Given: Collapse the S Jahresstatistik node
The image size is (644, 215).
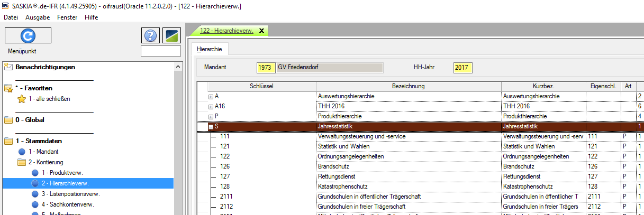Looking at the screenshot, I should [211, 127].
